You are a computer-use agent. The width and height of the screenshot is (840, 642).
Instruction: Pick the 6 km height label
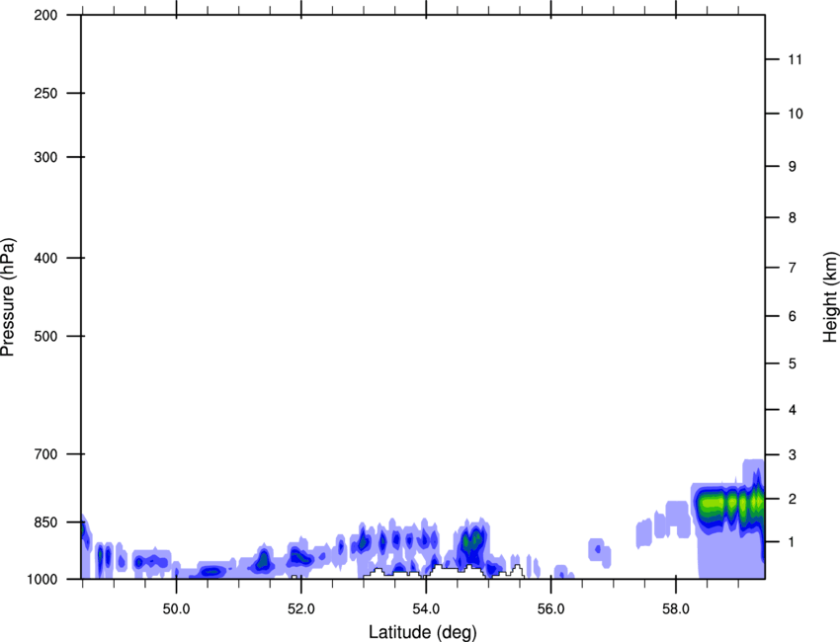pyautogui.click(x=793, y=316)
